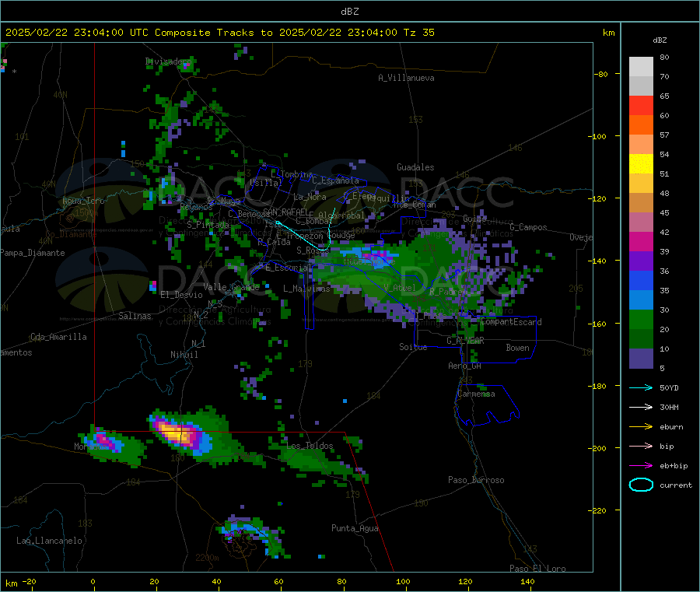Click the '-80' km tick on right axis
Screen dimensions: 700x592
[601, 74]
